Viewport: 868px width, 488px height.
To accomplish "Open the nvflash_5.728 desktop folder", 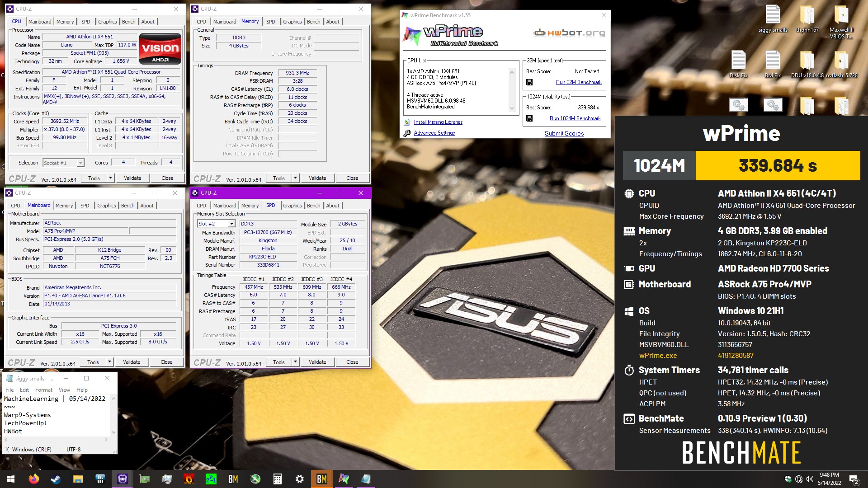I will click(x=841, y=63).
